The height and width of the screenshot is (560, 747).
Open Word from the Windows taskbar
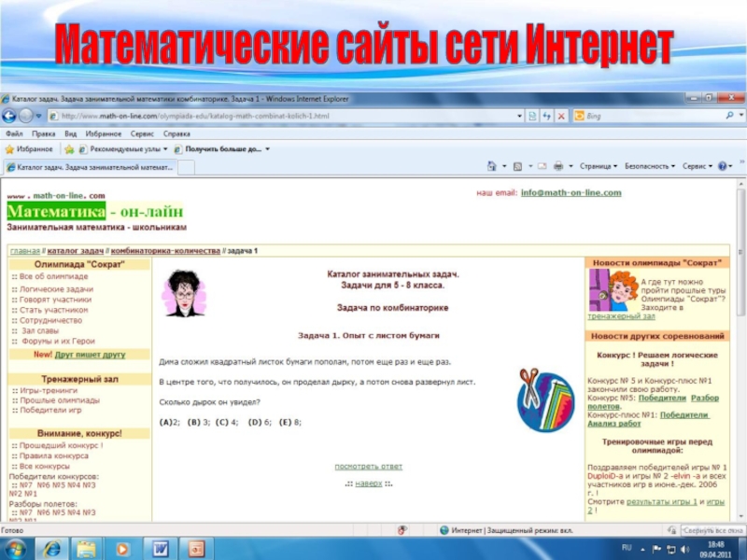click(160, 547)
